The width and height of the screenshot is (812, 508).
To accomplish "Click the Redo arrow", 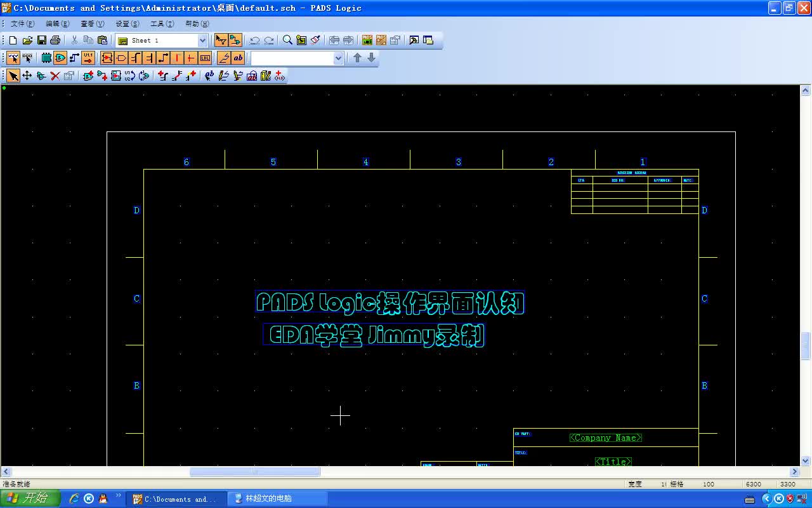I will [x=269, y=40].
